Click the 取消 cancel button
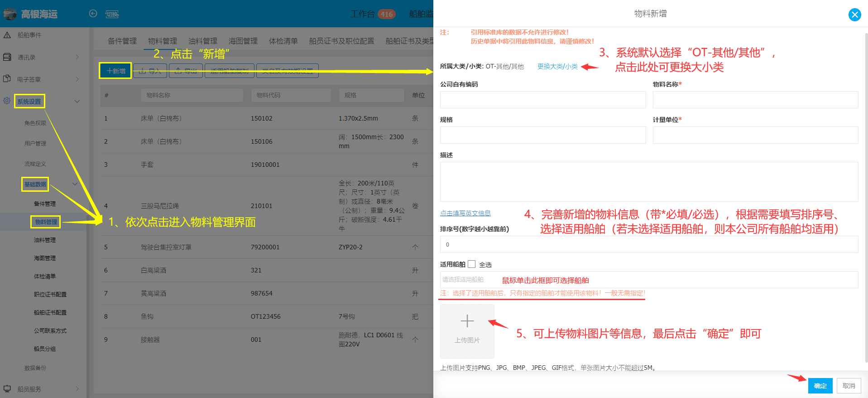Viewport: 868px width, 398px height. coord(849,386)
